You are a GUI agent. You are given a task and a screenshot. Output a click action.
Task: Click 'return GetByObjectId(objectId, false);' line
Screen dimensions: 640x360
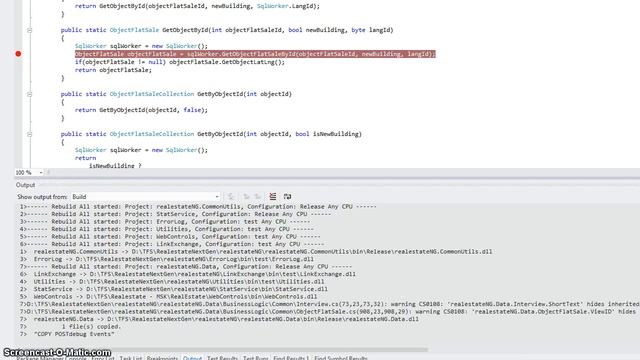(x=141, y=110)
